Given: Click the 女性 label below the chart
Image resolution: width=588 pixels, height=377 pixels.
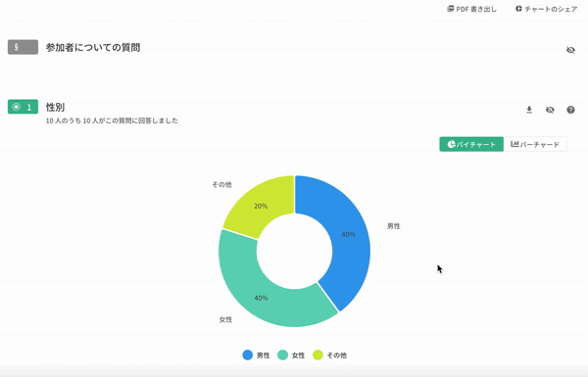Looking at the screenshot, I should (225, 319).
